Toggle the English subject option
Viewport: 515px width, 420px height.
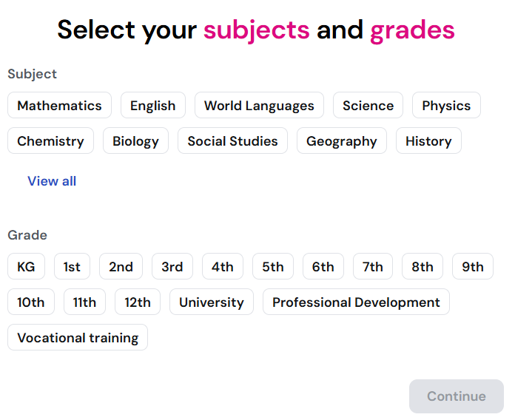coord(152,106)
